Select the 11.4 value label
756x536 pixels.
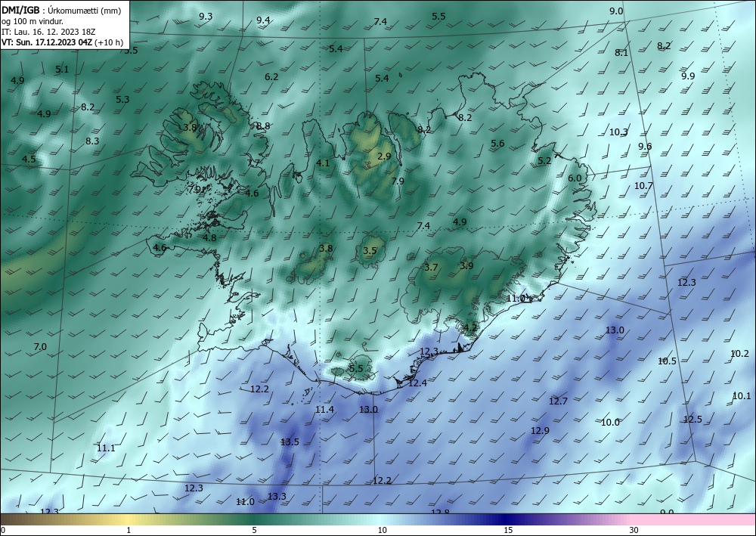coord(324,410)
